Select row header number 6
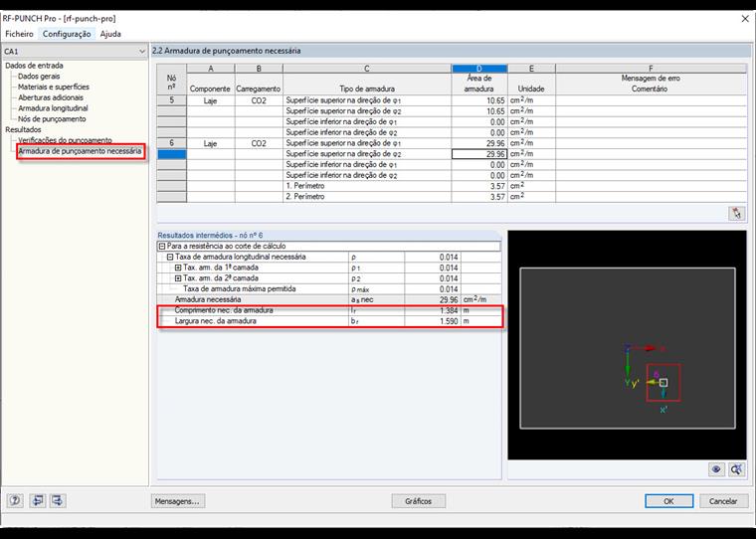The width and height of the screenshot is (756, 539). tap(172, 143)
